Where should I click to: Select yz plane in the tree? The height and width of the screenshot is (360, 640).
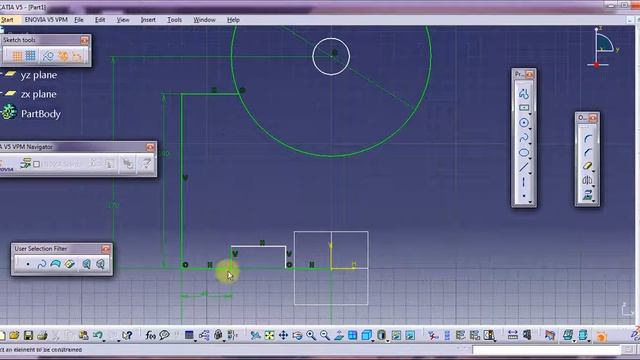click(39, 75)
